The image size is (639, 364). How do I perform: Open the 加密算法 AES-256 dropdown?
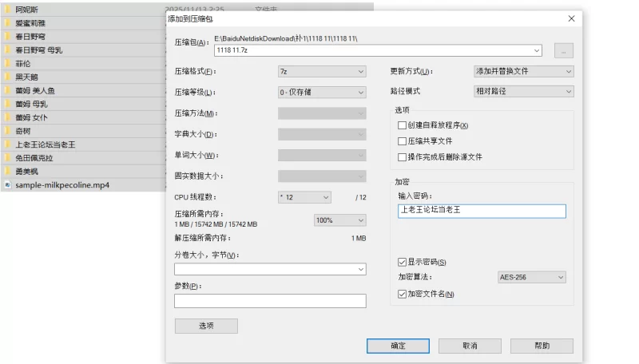tap(531, 277)
